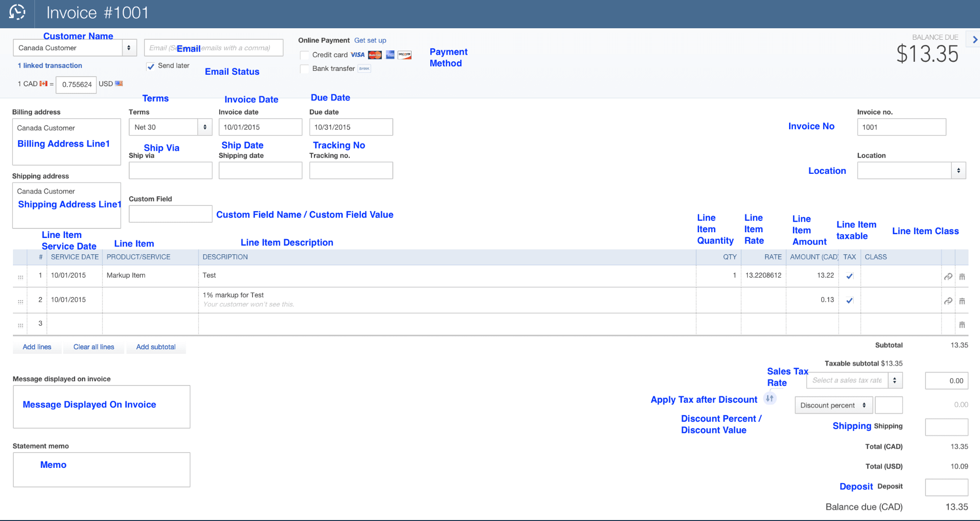
Task: Click the apply-tax-after-discount swap arrows icon
Action: 769,398
